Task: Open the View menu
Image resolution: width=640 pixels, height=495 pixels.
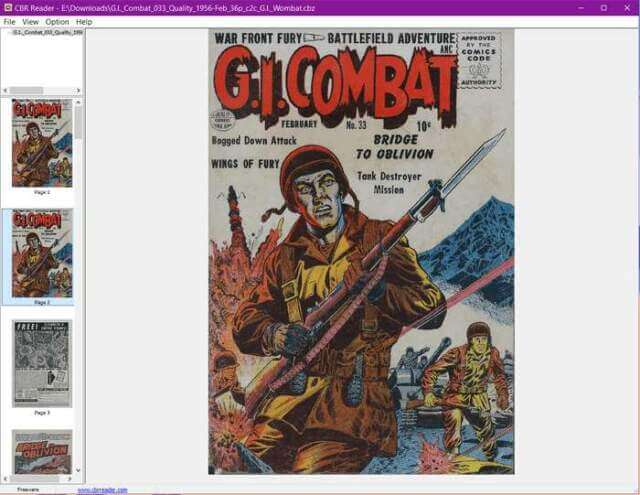Action: (x=30, y=22)
